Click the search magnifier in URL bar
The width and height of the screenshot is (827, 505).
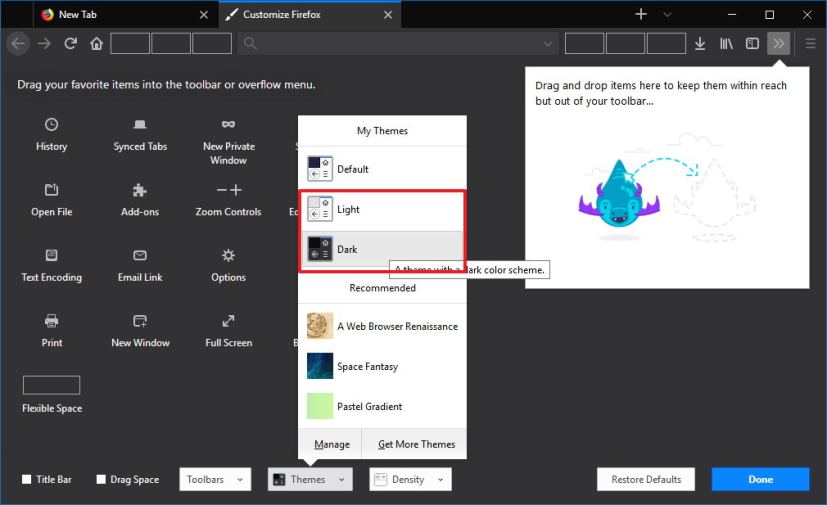250,43
